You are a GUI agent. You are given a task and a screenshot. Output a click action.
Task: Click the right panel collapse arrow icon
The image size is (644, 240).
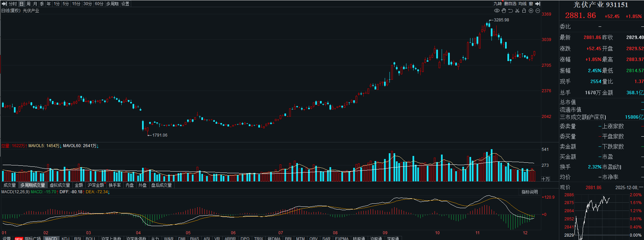(x=538, y=4)
